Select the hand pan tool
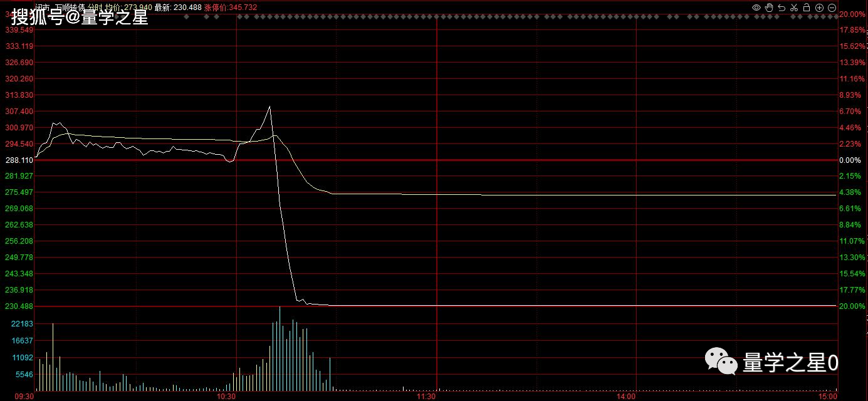Image resolution: width=868 pixels, height=401 pixels. click(769, 8)
